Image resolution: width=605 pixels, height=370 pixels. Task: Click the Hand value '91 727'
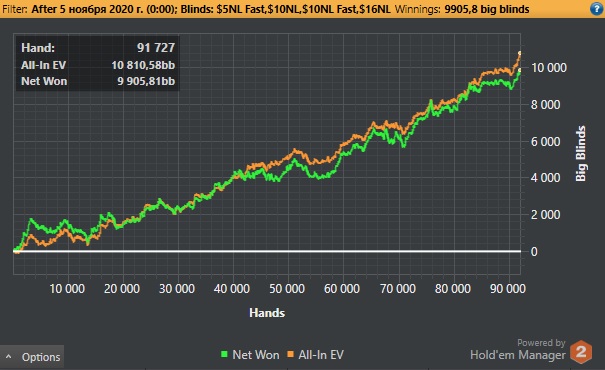click(156, 47)
